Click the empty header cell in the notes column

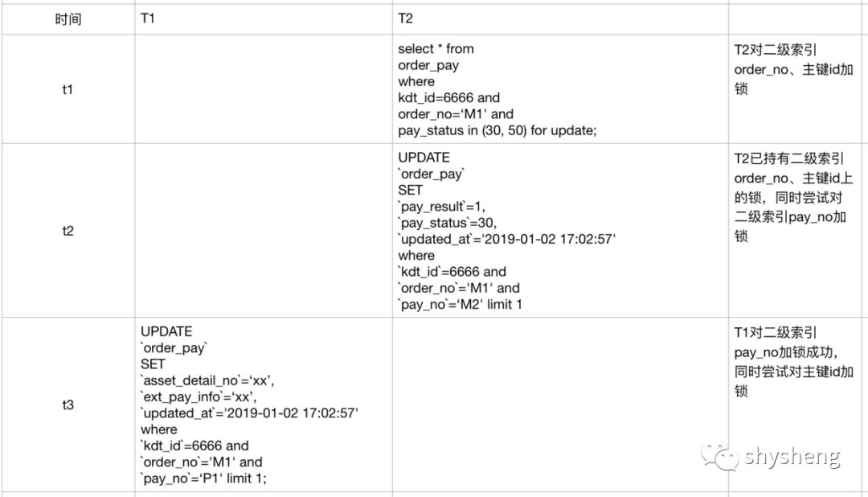coord(798,19)
